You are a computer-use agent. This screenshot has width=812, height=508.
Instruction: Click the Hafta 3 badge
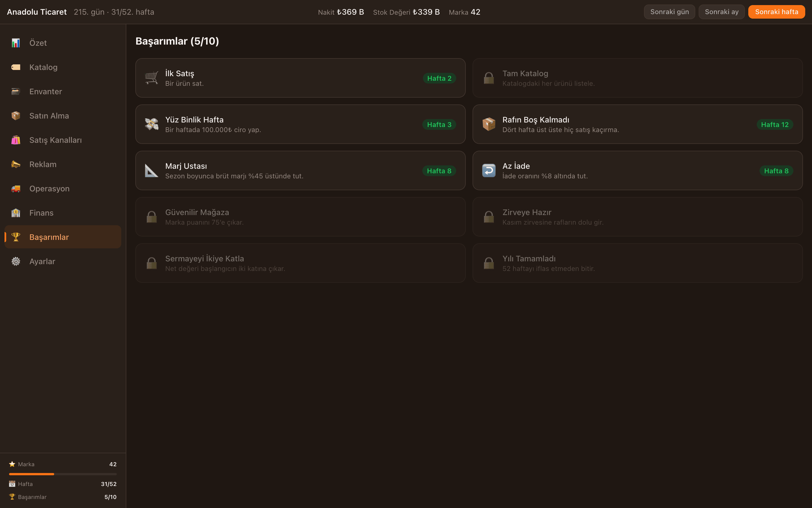(x=439, y=125)
